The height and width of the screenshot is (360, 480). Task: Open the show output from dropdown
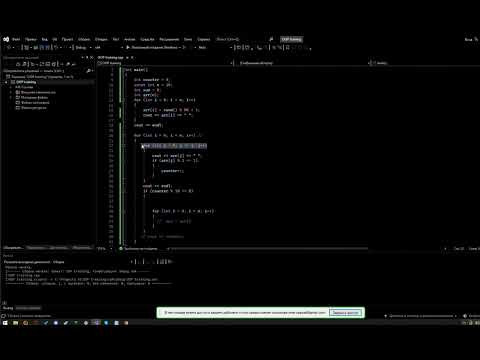[67, 262]
